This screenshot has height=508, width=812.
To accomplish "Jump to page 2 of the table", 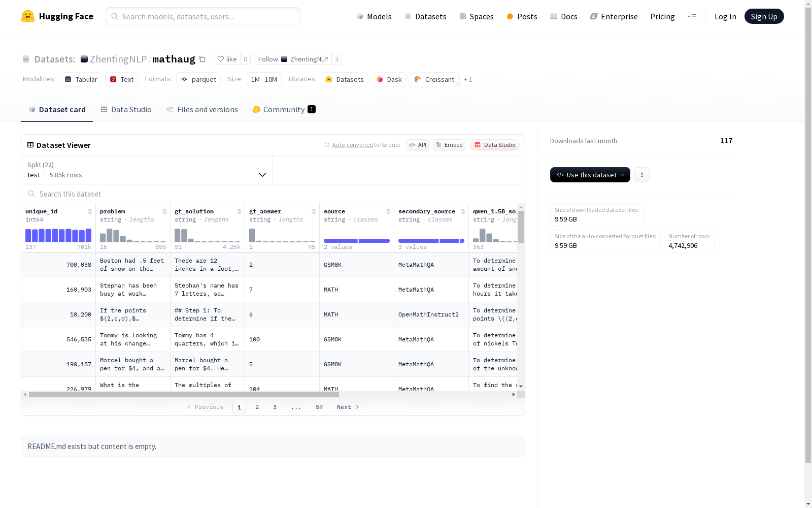I will (x=257, y=407).
